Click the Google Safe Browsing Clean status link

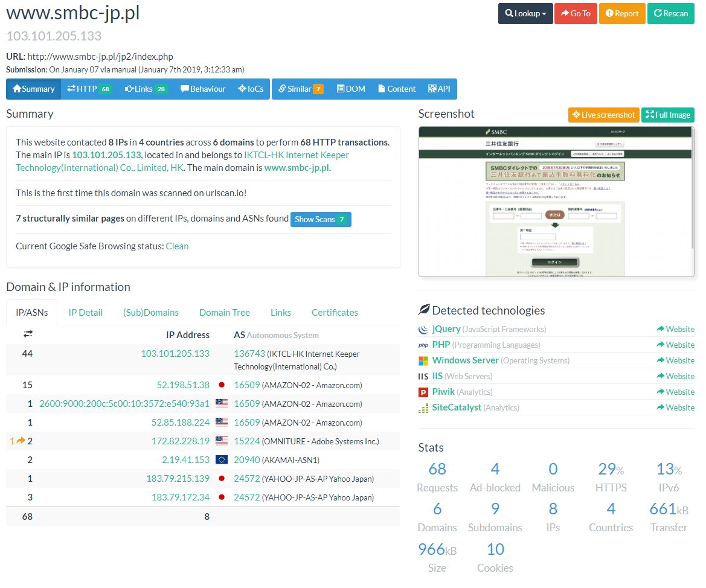tap(177, 246)
